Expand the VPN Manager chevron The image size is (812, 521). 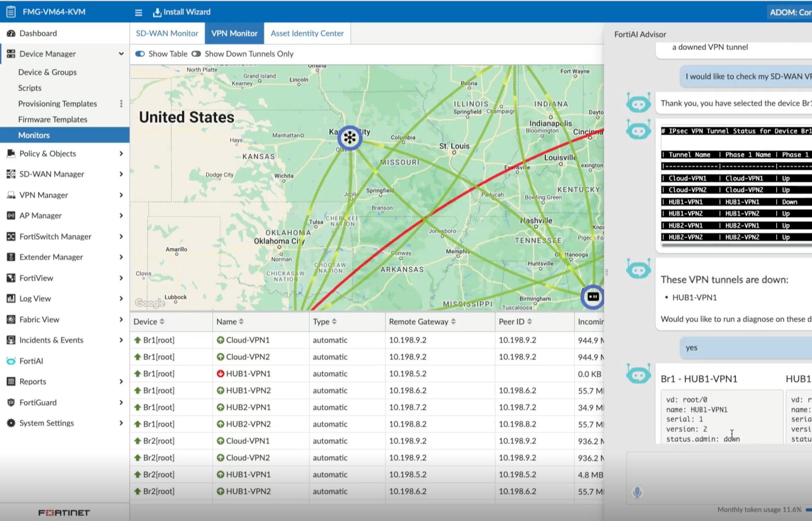point(121,195)
